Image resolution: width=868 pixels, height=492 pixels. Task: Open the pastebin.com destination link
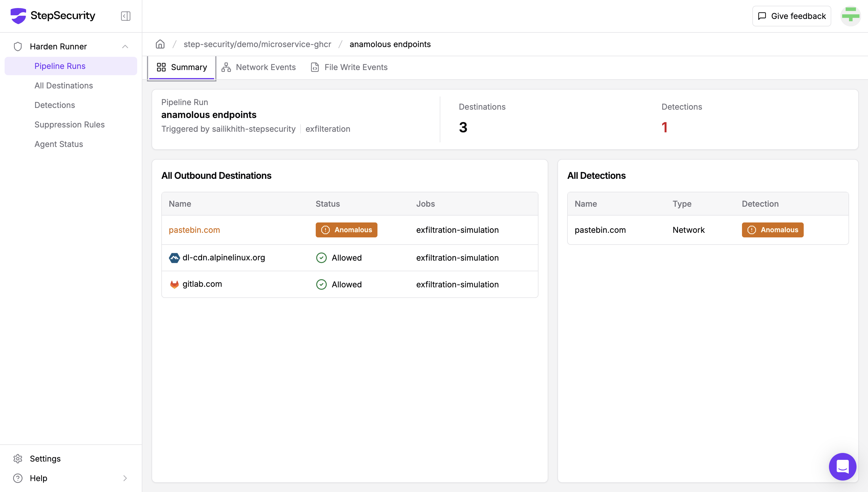coord(194,230)
